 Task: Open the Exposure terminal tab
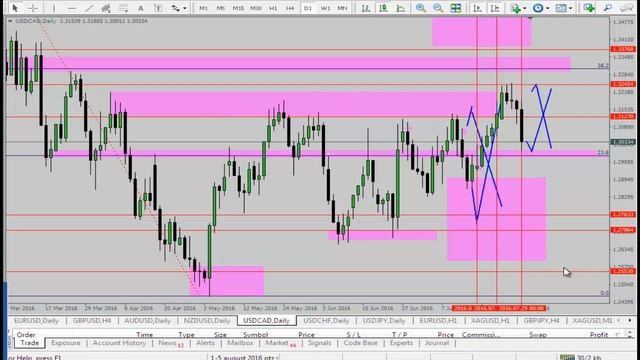[x=66, y=343]
